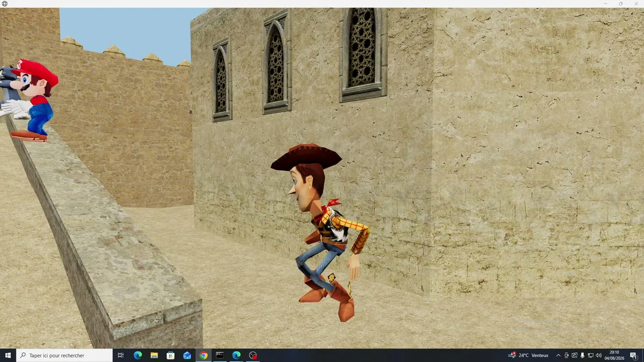Viewport: 644px width, 362px height.
Task: Open the clock showing 20:10 04/08/2026
Action: 614,355
